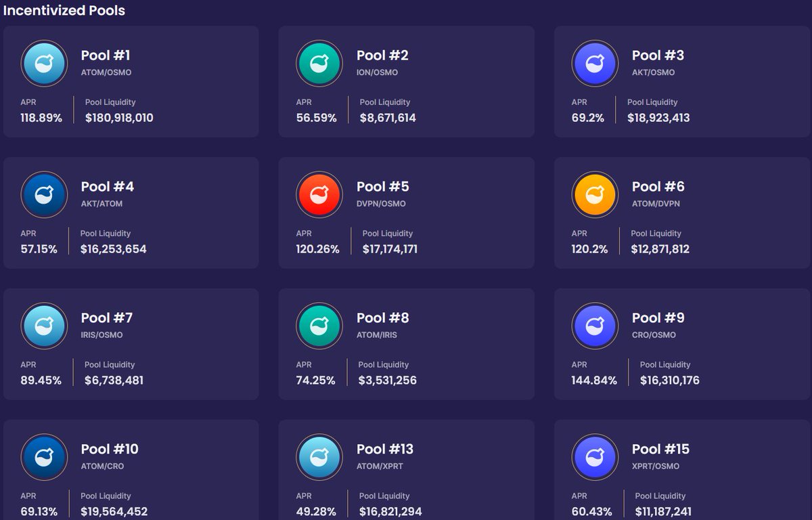Image resolution: width=812 pixels, height=520 pixels.
Task: Click the 120.2% APR value
Action: point(589,249)
